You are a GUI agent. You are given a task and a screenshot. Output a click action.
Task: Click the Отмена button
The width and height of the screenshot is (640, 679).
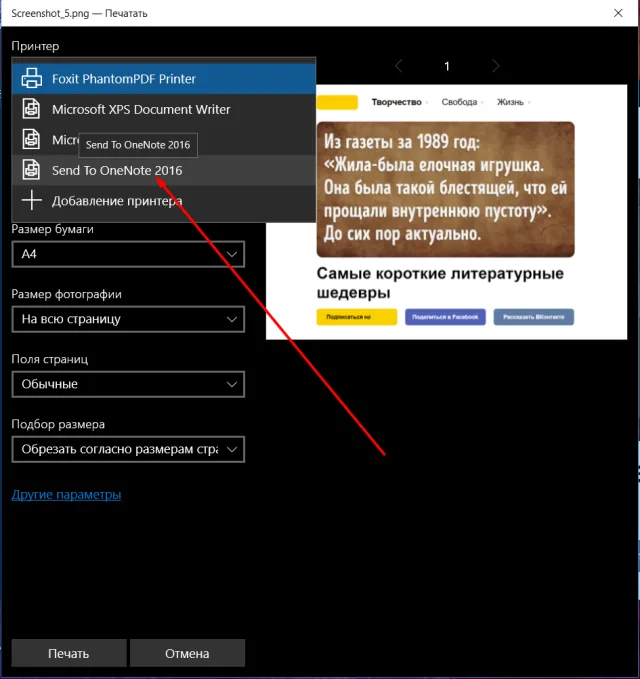tap(187, 653)
